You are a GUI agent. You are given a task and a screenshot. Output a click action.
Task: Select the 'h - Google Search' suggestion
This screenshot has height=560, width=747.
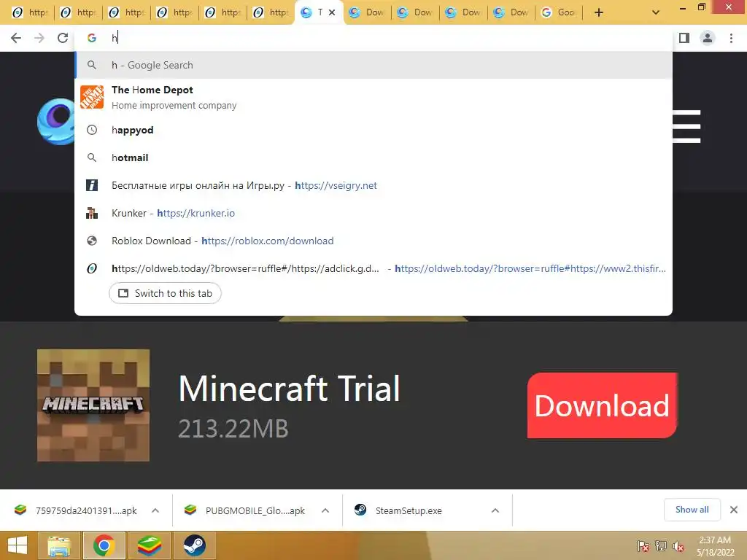tap(373, 65)
